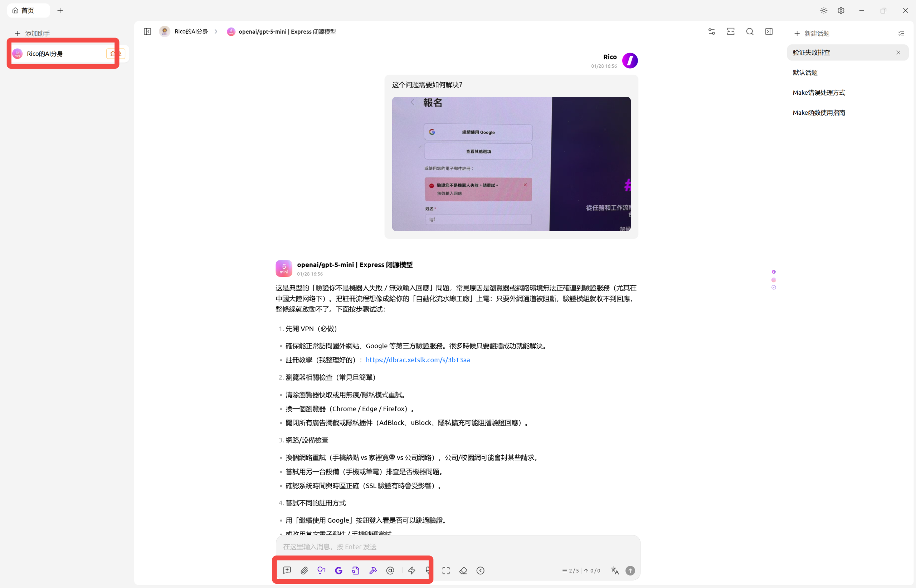The width and height of the screenshot is (916, 588).
Task: Toggle the lightbulb thinking mode
Action: coord(321,570)
